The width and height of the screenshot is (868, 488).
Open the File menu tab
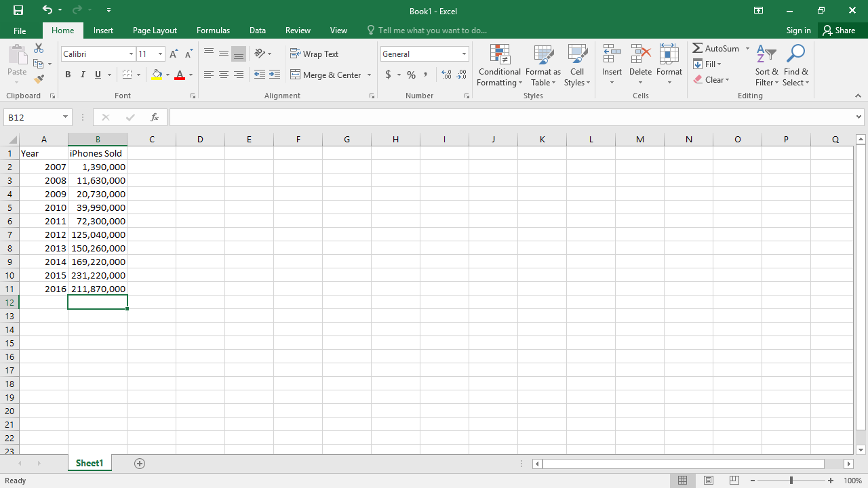click(20, 30)
